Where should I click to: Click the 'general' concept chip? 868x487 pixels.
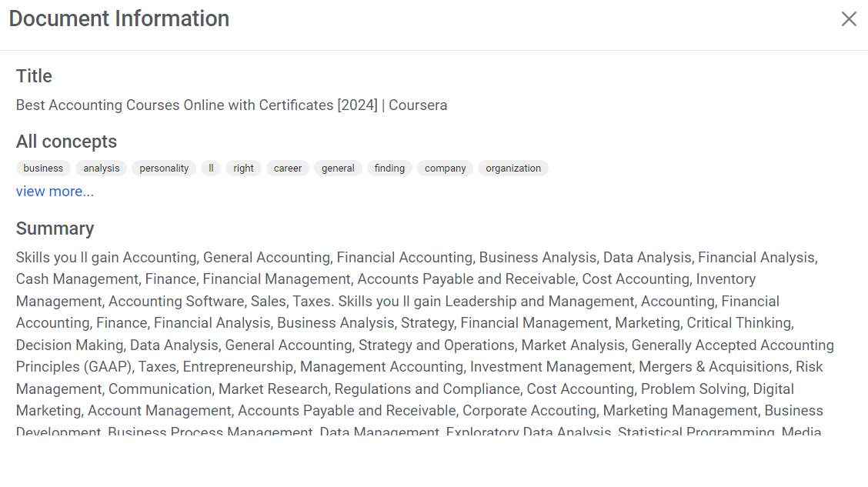338,168
